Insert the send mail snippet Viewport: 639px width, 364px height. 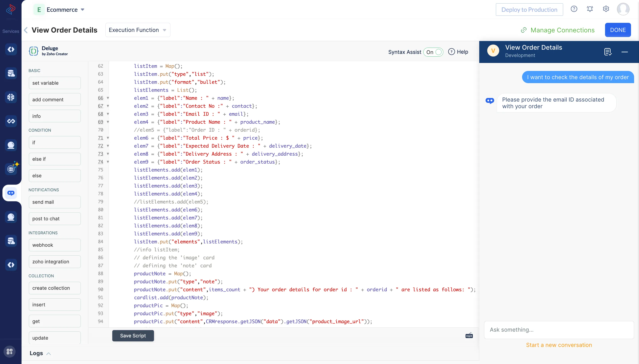55,202
